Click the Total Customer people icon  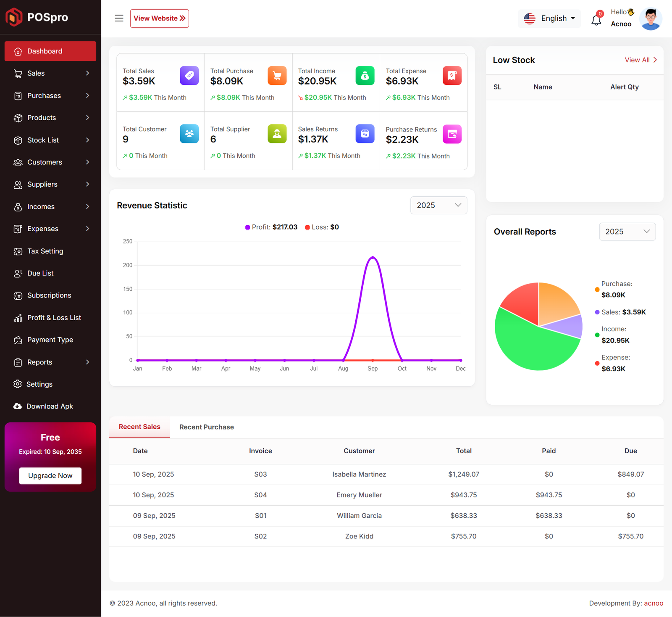189,134
